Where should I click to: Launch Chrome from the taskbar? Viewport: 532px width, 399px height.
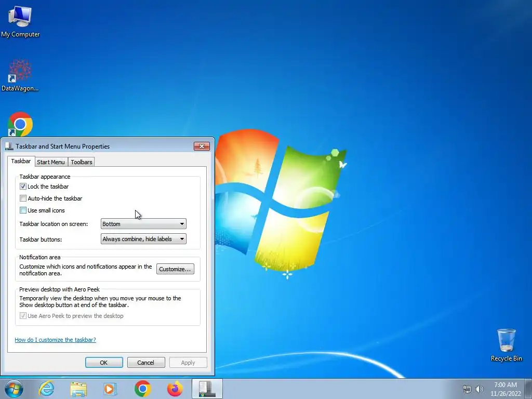(142, 389)
